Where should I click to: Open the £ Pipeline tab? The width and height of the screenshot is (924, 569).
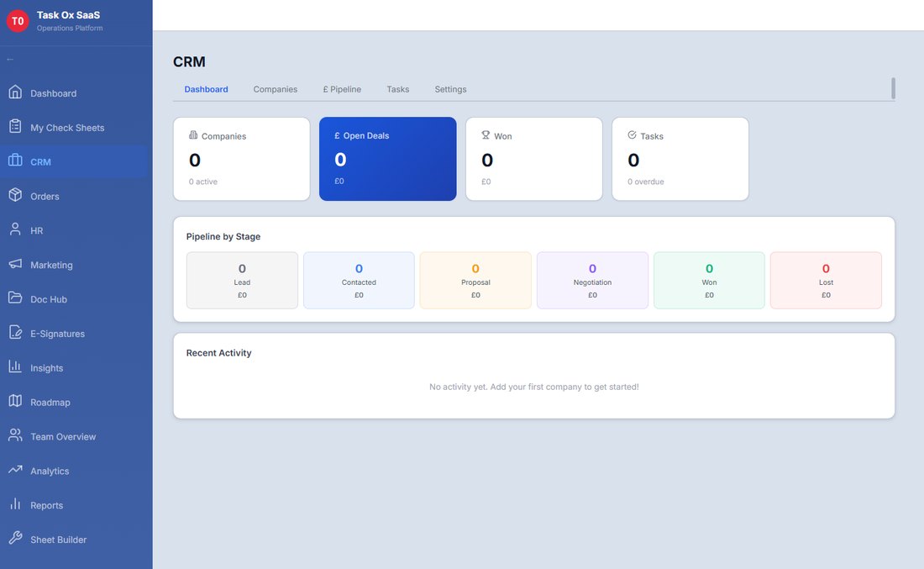click(342, 89)
